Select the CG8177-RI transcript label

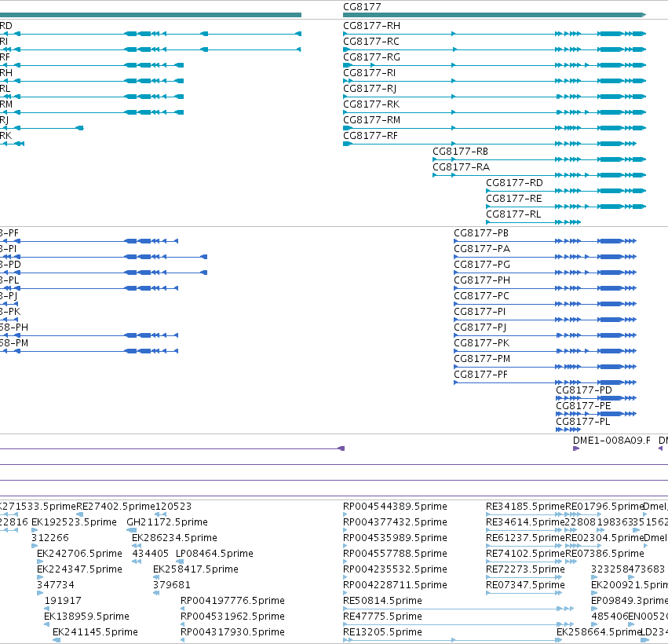(x=370, y=73)
